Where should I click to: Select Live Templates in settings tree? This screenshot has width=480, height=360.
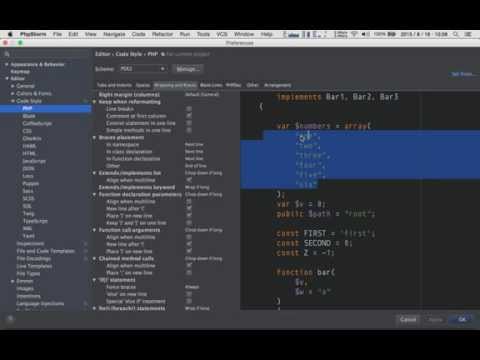point(34,266)
